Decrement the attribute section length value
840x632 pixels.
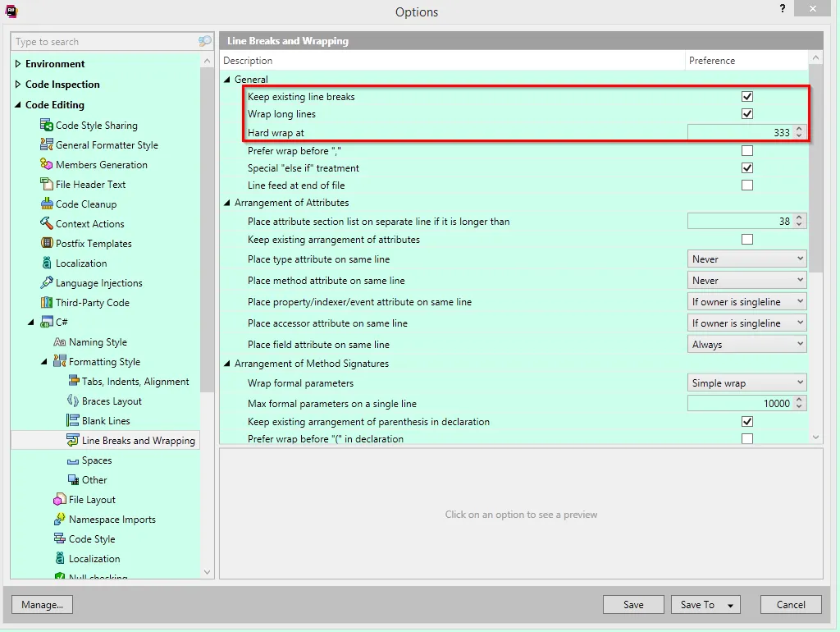tap(799, 224)
